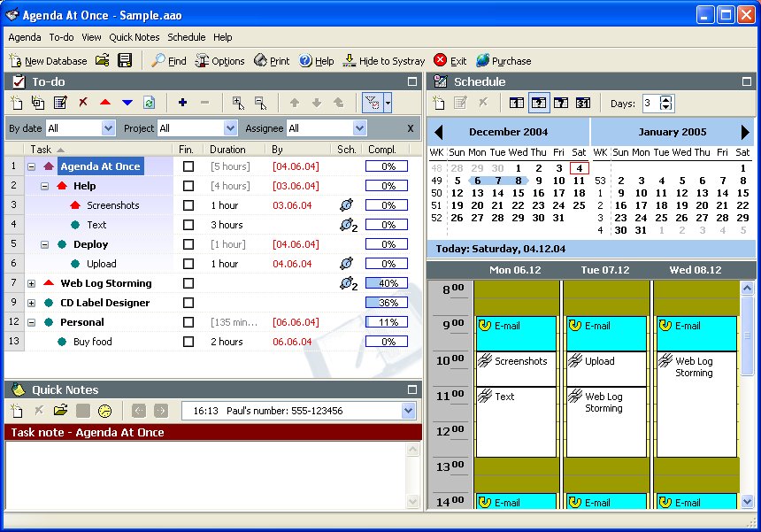
Task: Raise priority with red up triangle icon
Action: click(105, 103)
